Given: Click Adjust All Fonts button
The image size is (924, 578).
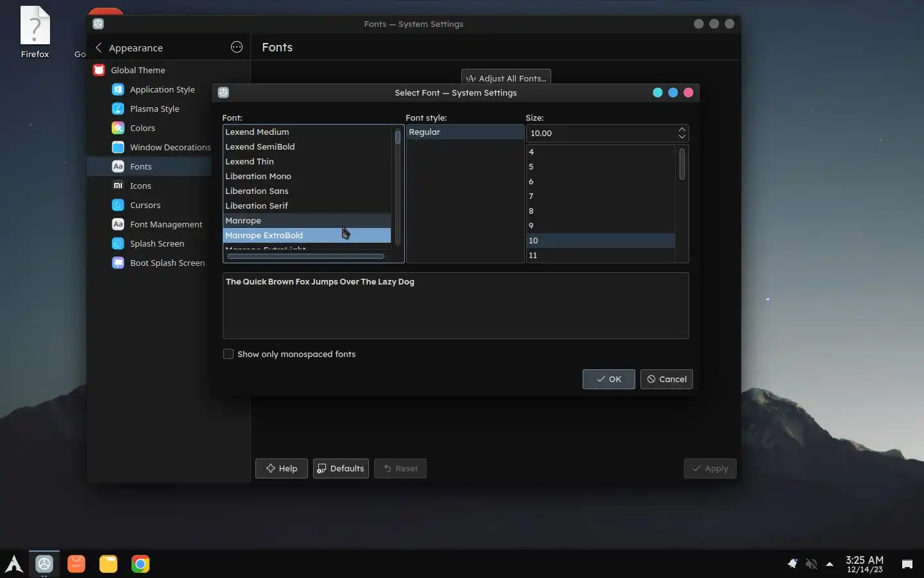Looking at the screenshot, I should tap(506, 78).
